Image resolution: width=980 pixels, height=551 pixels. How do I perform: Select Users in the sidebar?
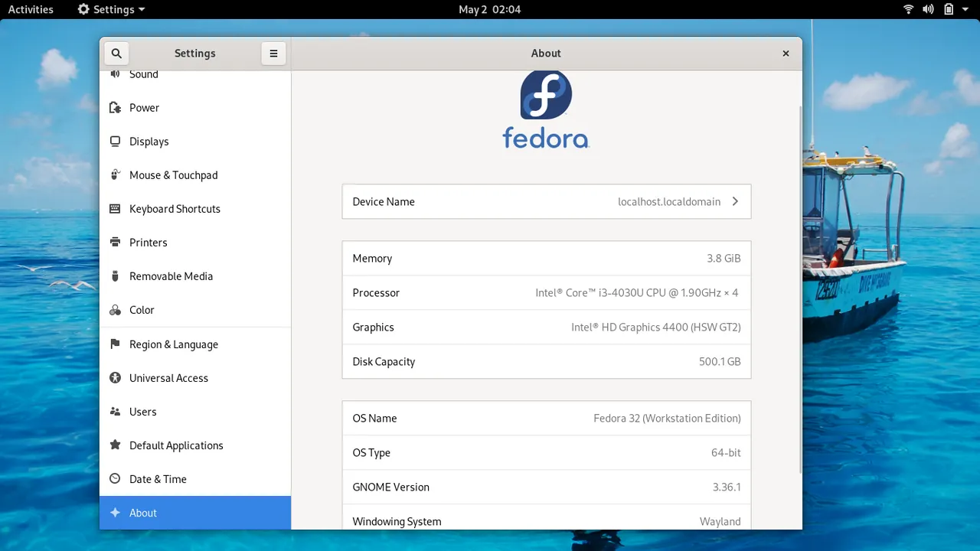(195, 412)
